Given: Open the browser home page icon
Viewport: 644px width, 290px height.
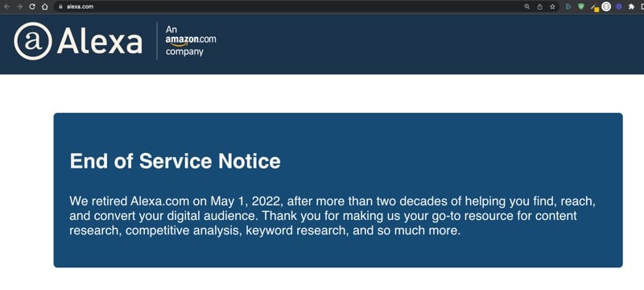Looking at the screenshot, I should 45,6.
